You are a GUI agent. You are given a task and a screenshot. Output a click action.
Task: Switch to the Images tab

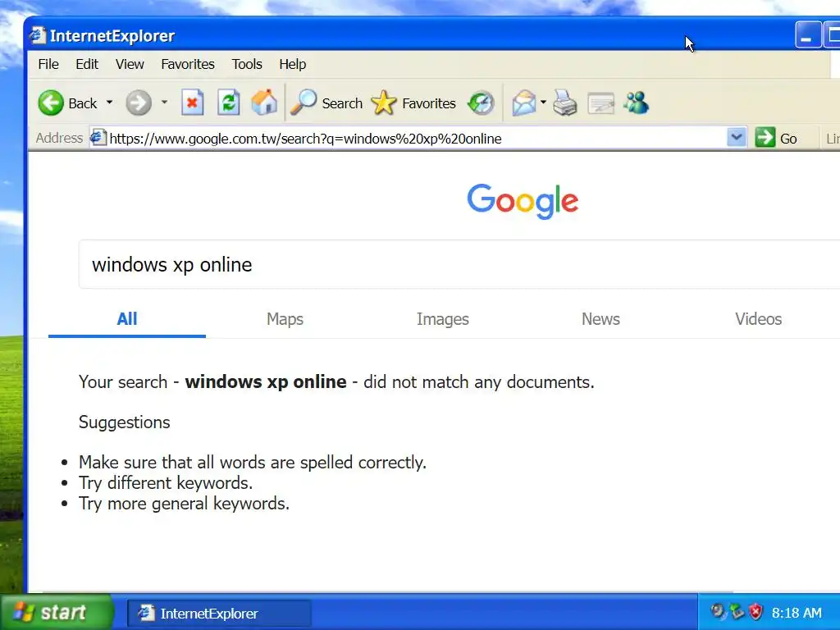(442, 319)
